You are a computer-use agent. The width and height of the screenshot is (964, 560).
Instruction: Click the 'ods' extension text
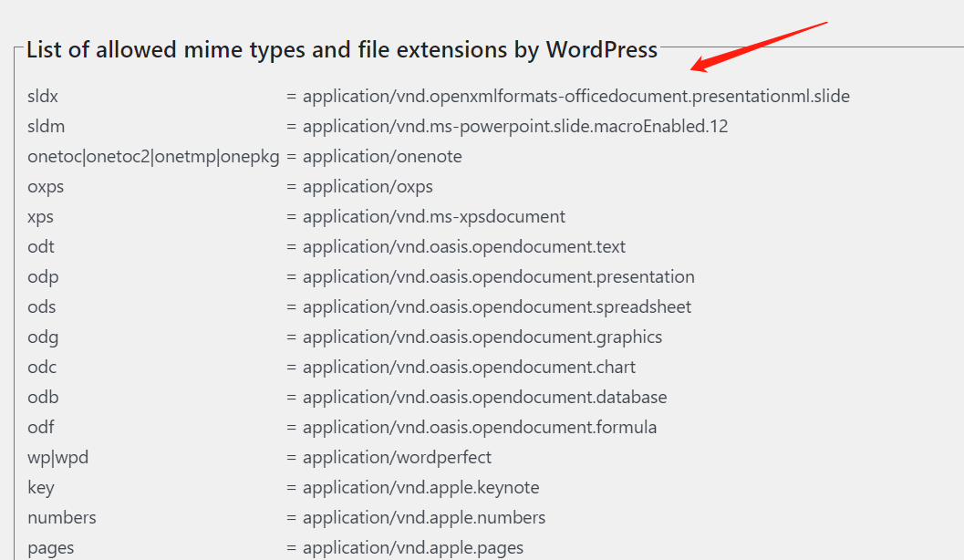click(x=42, y=307)
